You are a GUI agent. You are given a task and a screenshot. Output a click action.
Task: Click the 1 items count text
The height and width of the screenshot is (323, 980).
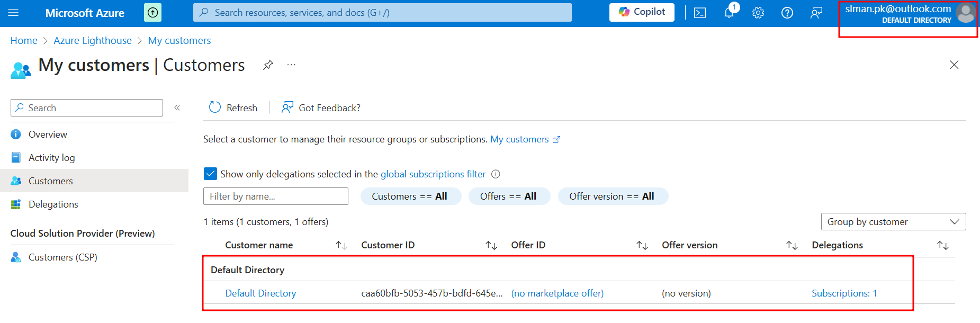coord(266,222)
